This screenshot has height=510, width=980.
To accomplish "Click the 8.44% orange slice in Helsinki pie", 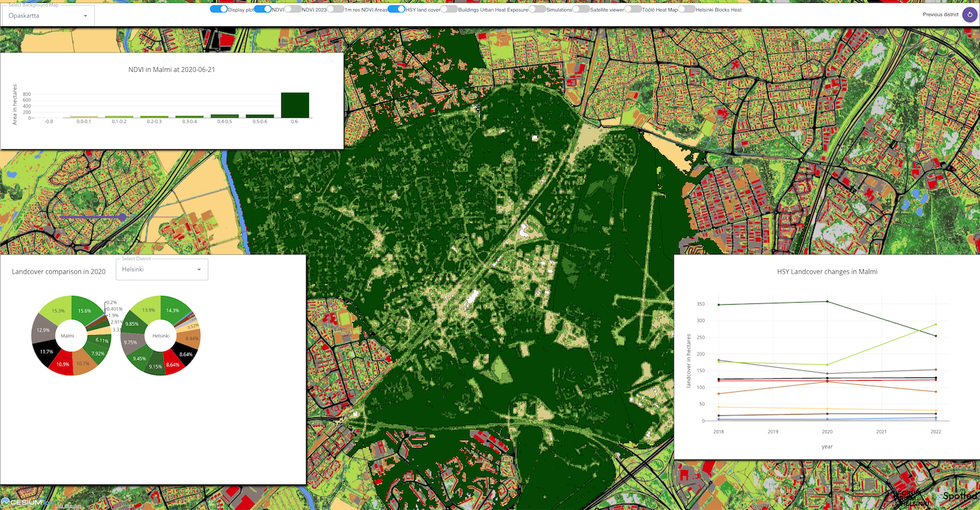I will pos(192,338).
